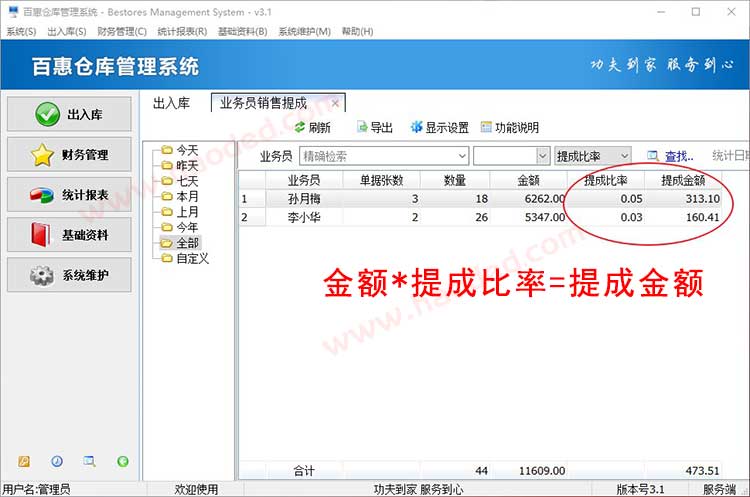Select 自定义 in the date tree
The width and height of the screenshot is (750, 497).
click(x=192, y=258)
